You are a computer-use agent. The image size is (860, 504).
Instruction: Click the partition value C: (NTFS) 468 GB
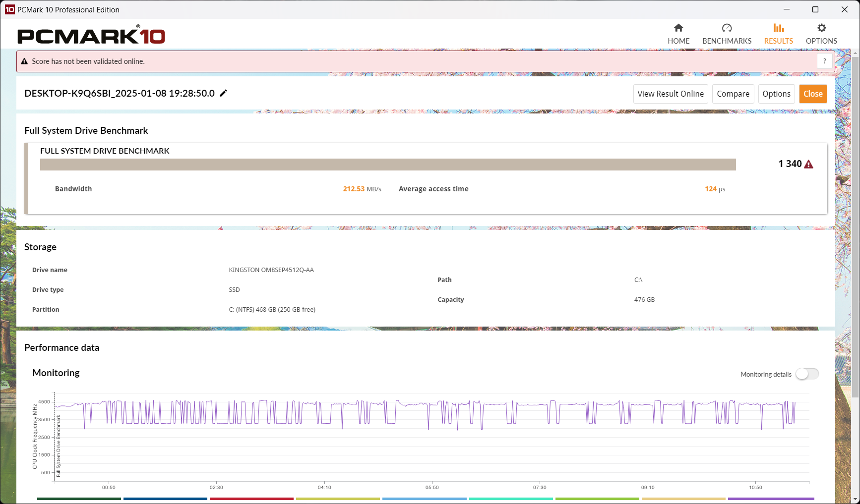click(x=272, y=310)
